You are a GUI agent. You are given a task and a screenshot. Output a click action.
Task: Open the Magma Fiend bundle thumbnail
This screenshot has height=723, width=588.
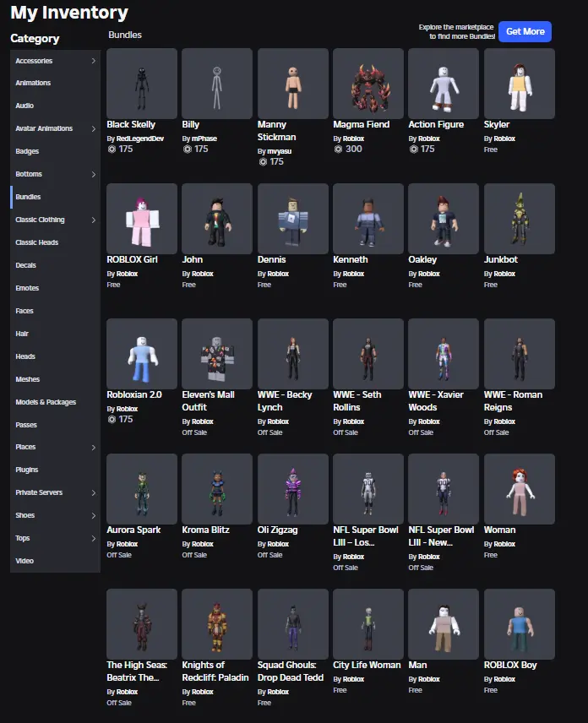click(368, 84)
